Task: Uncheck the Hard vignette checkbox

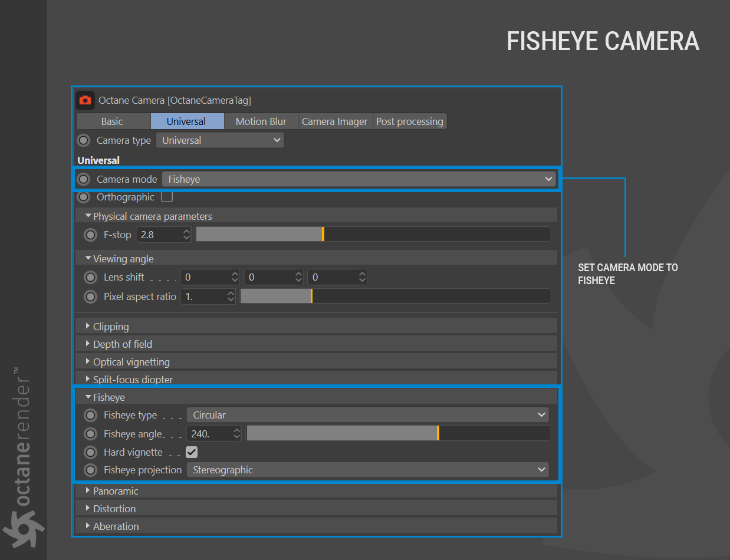Action: point(192,452)
